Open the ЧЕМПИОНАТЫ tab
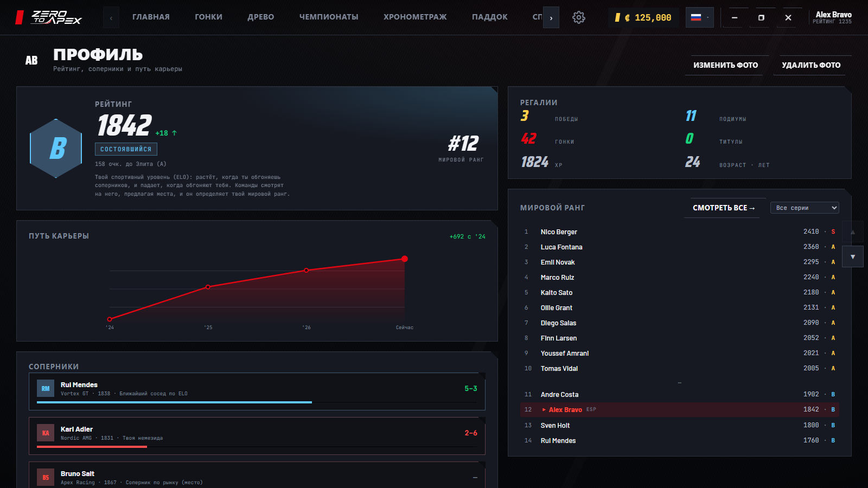The height and width of the screenshot is (488, 868). [x=329, y=17]
